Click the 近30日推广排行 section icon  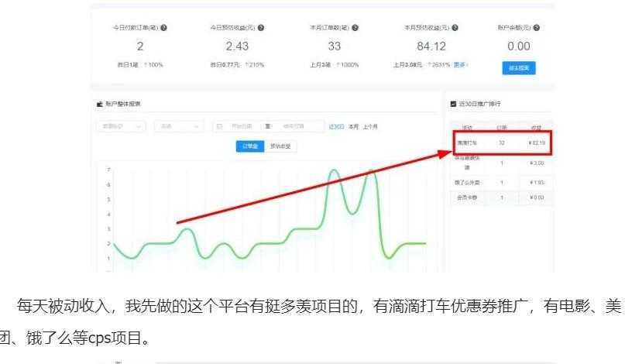454,104
